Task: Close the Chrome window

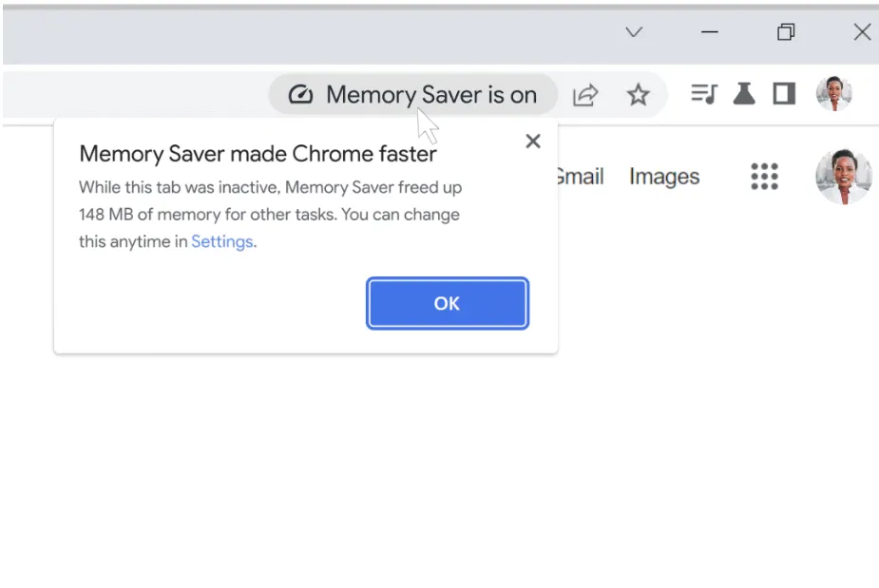Action: 862,33
